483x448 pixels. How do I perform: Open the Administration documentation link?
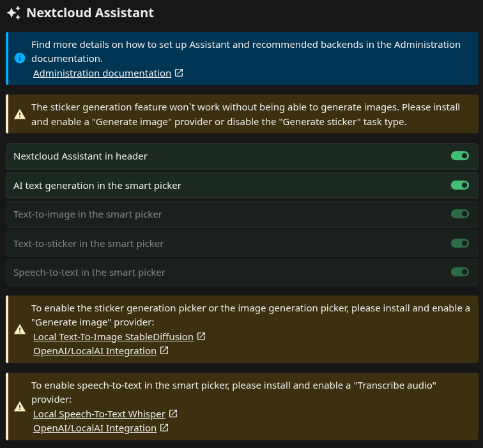click(102, 73)
